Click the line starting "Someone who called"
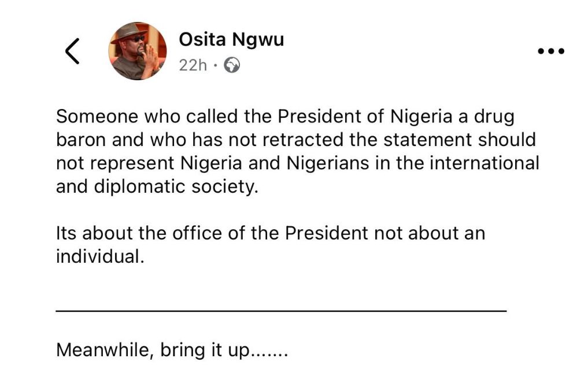 point(284,117)
